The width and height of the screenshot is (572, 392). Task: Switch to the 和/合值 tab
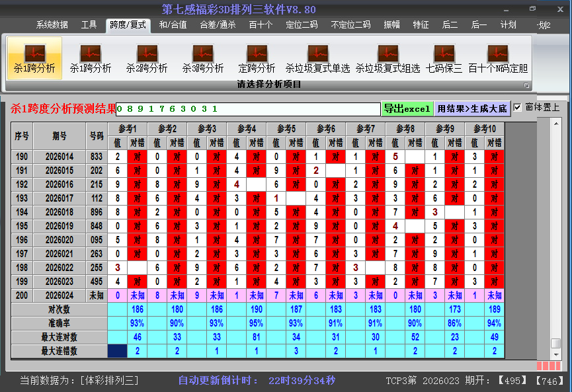pos(173,25)
